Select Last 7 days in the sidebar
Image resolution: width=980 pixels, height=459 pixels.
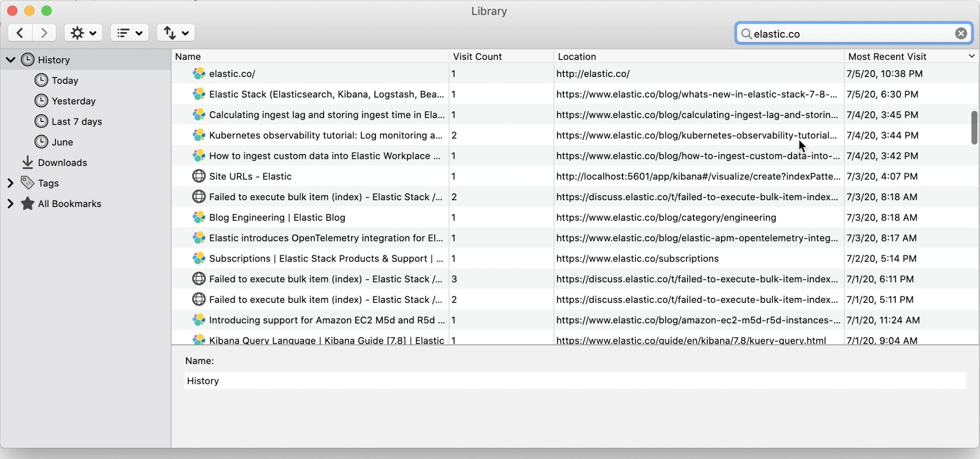click(x=77, y=121)
